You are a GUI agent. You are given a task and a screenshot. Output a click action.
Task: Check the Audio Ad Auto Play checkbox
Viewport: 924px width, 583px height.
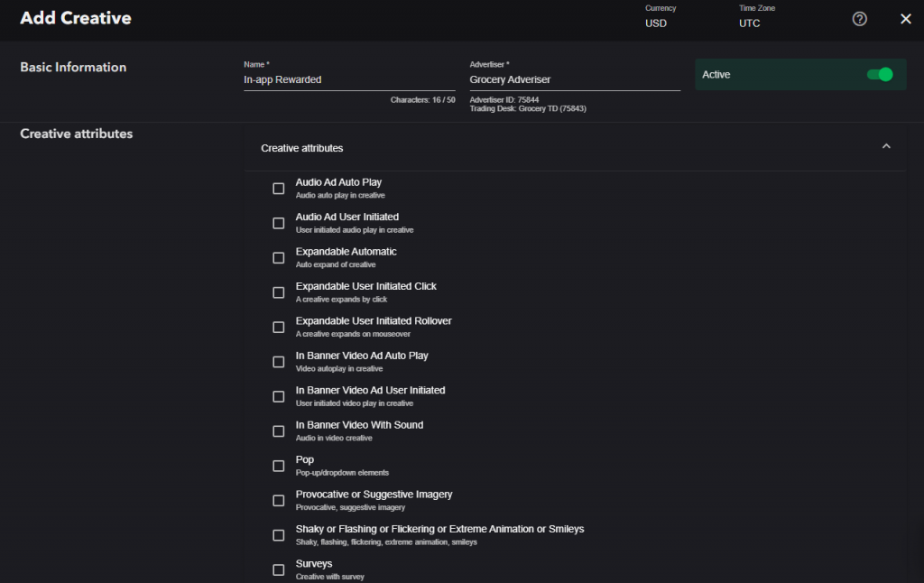[279, 189]
